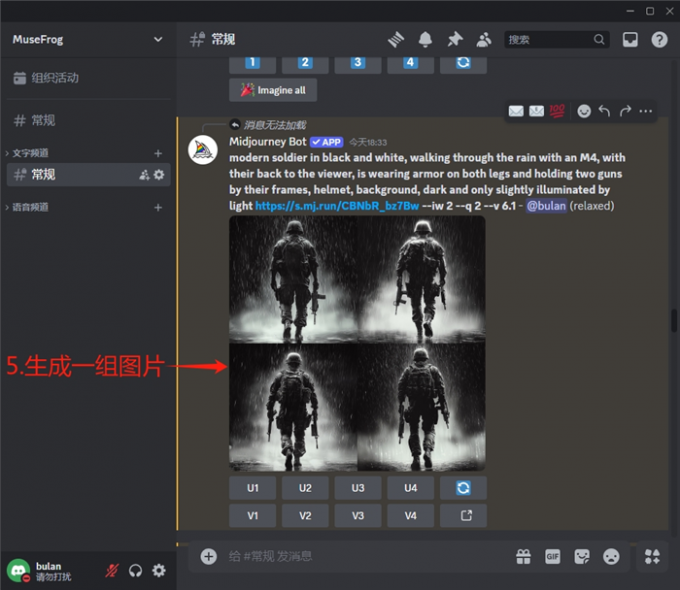Viewport: 680px width, 590px height.
Task: Click the message input 给 #常规 发消息
Action: 364,557
